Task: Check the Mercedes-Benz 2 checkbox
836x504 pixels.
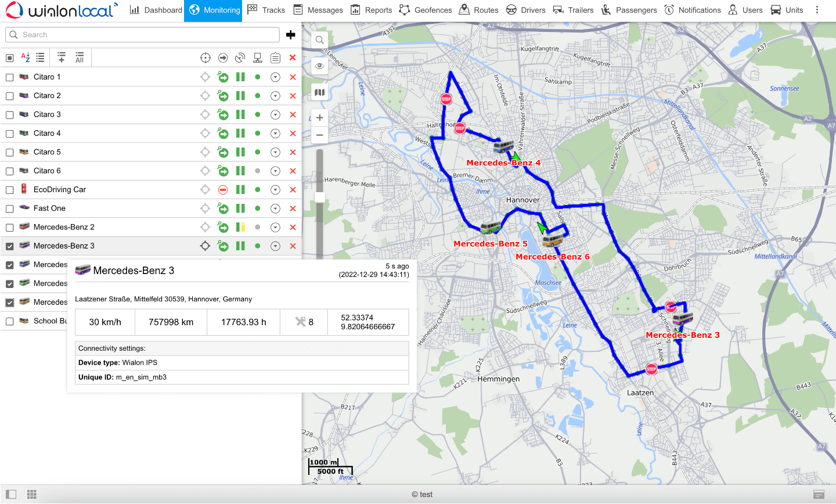Action: [x=9, y=228]
